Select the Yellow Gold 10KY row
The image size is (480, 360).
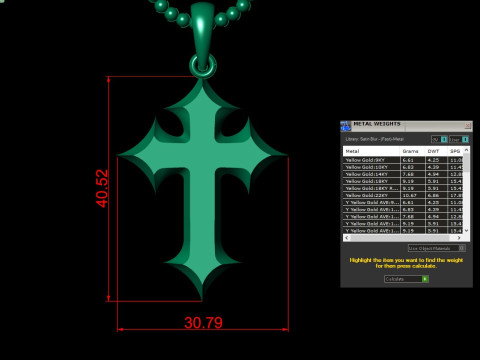(403, 167)
